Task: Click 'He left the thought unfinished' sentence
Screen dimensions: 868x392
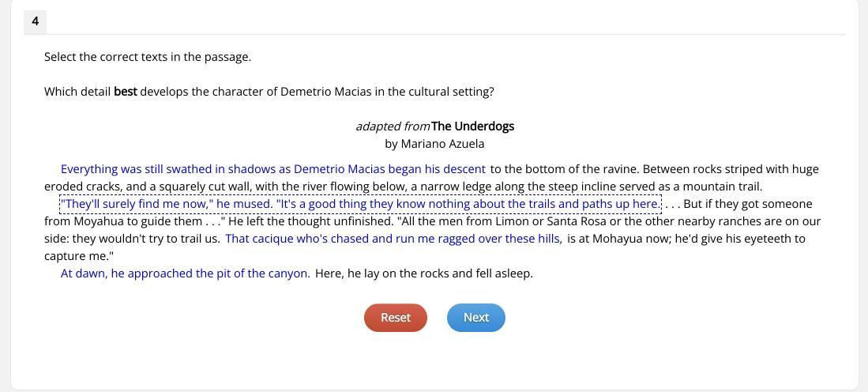Action: tap(310, 221)
